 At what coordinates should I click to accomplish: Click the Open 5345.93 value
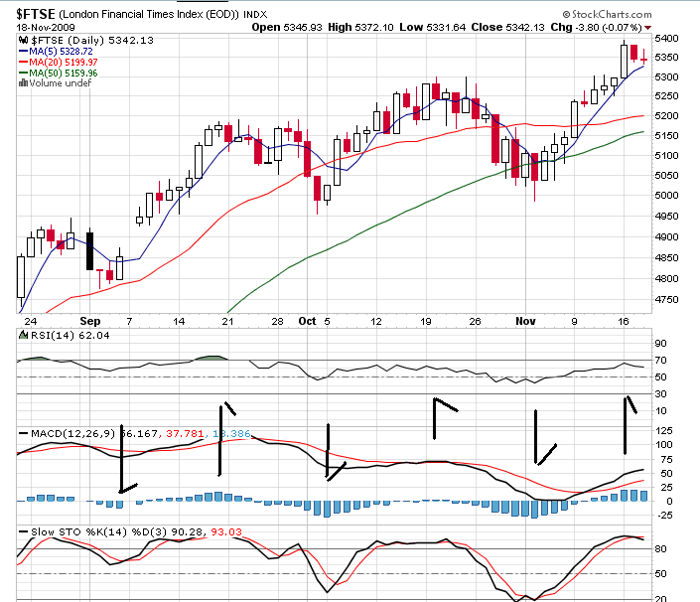[287, 27]
